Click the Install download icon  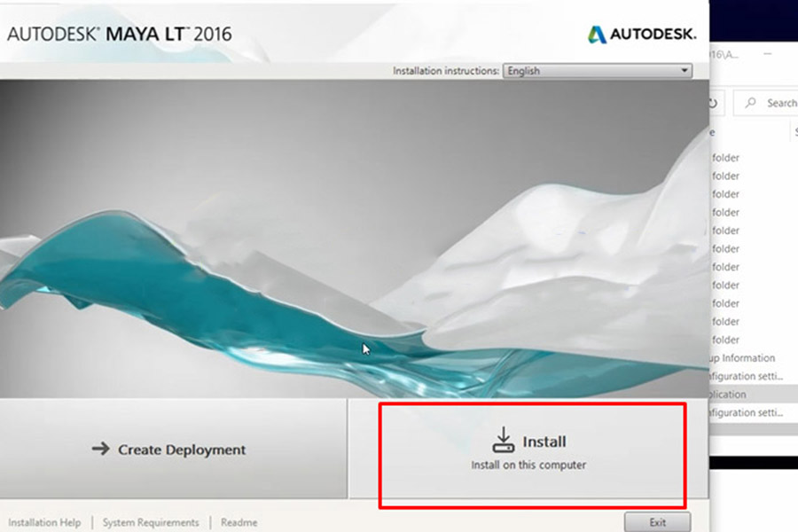[x=504, y=440]
